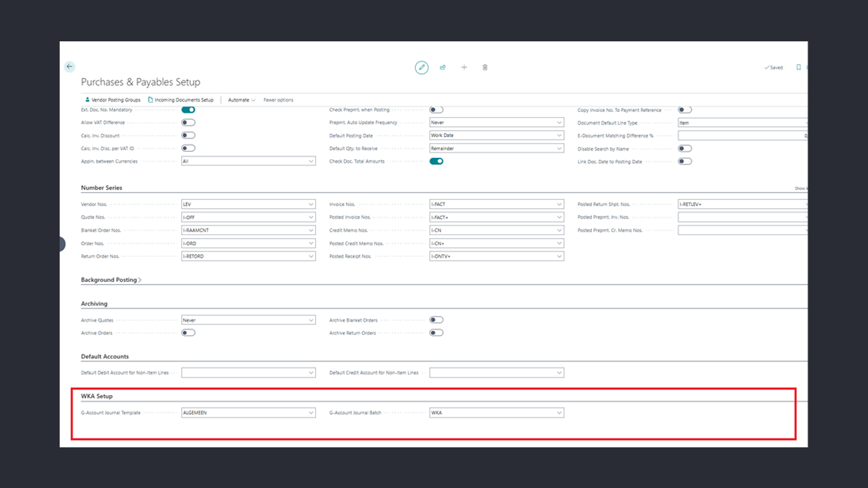Click the bookmark icon near Saved

798,68
